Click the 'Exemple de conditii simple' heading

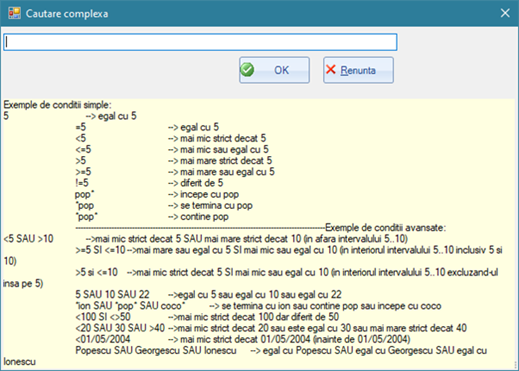(57, 105)
